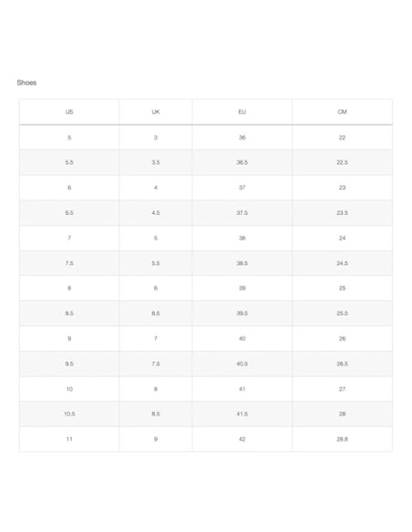This screenshot has width=412, height=532.
Task: Click the CM value 25.5 cell
Action: coord(342,313)
